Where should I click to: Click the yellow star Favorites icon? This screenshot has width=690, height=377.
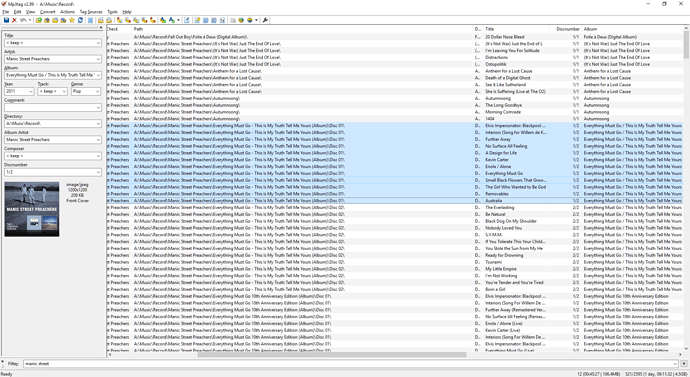click(72, 20)
